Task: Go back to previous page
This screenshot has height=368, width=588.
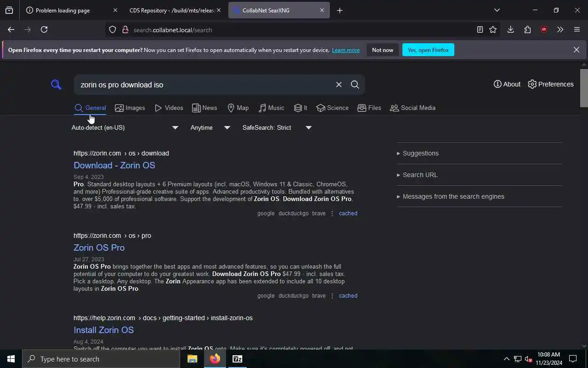Action: [11, 29]
